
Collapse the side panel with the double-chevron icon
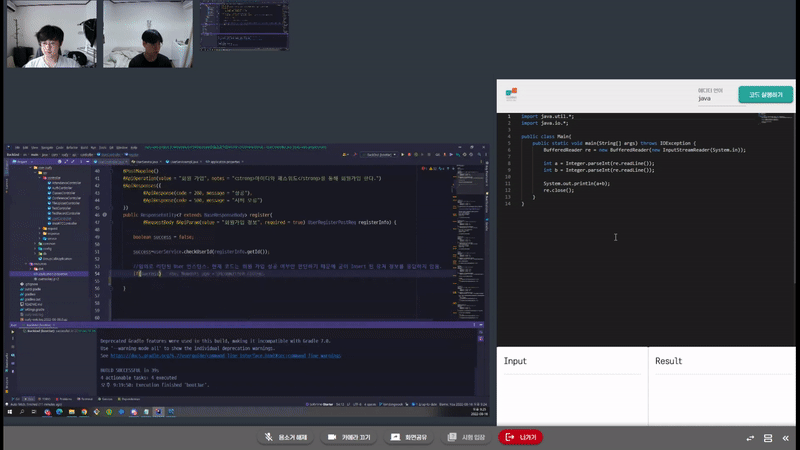click(786, 438)
